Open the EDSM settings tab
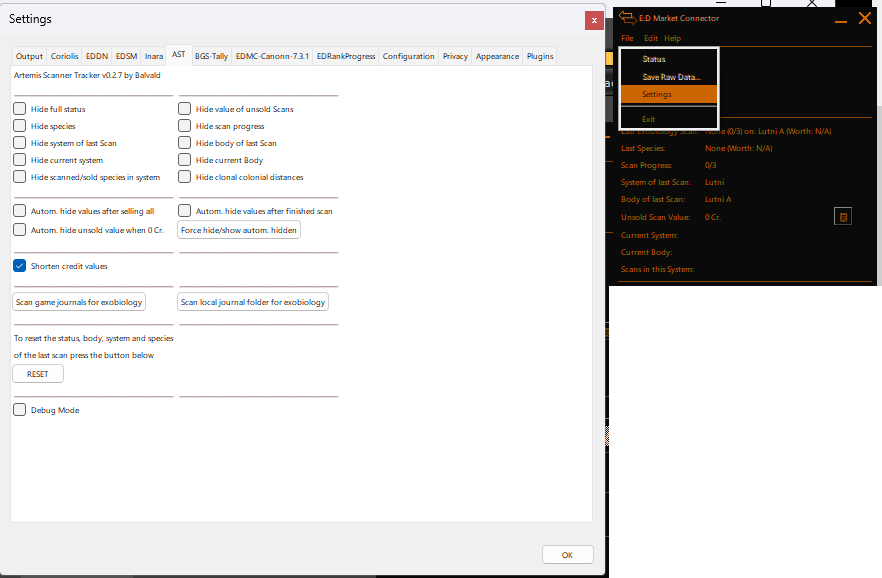 [x=127, y=56]
